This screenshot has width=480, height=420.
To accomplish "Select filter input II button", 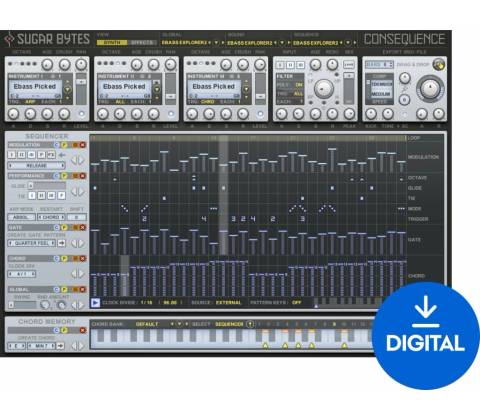I will coord(290,65).
